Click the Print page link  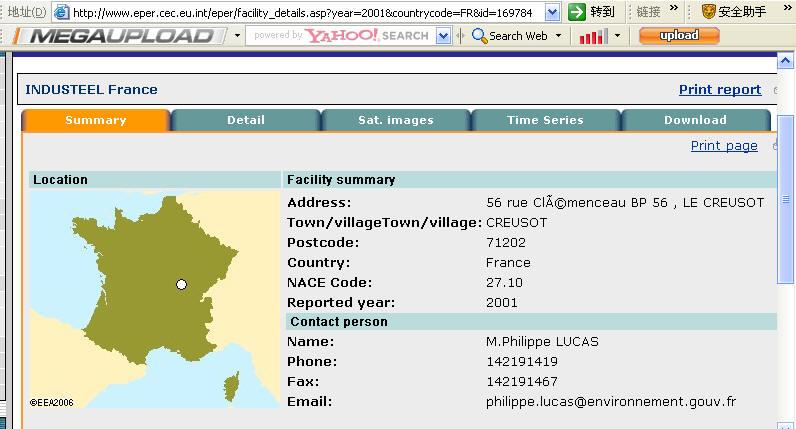point(724,146)
